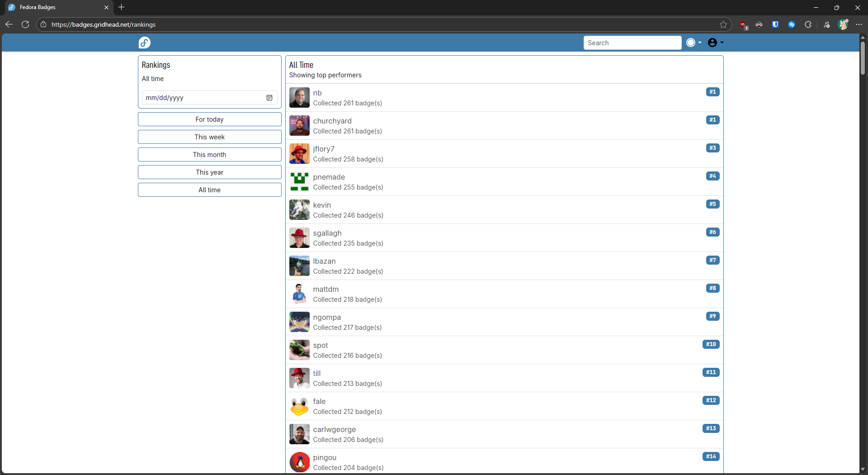Click the Bitwarden shield extension icon

(775, 24)
